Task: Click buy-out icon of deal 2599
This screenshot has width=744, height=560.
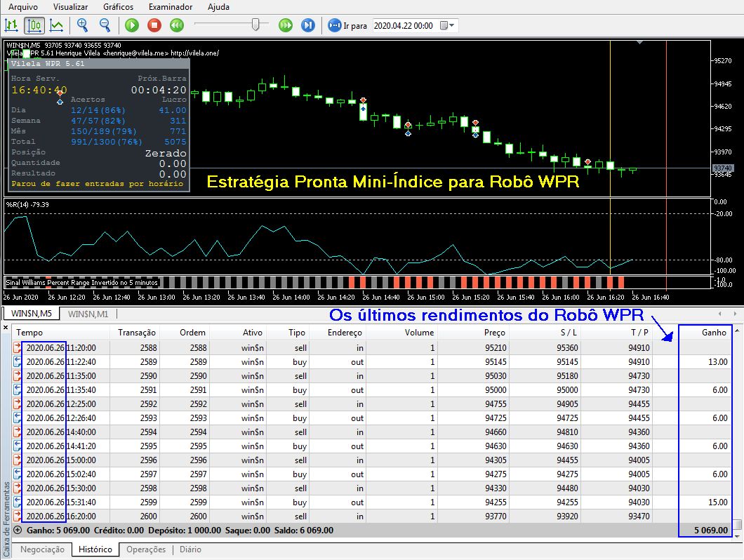Action: point(17,502)
